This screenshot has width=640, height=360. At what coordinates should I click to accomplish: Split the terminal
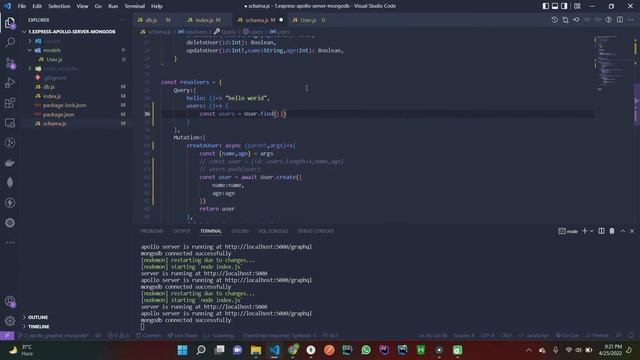pyautogui.click(x=601, y=231)
